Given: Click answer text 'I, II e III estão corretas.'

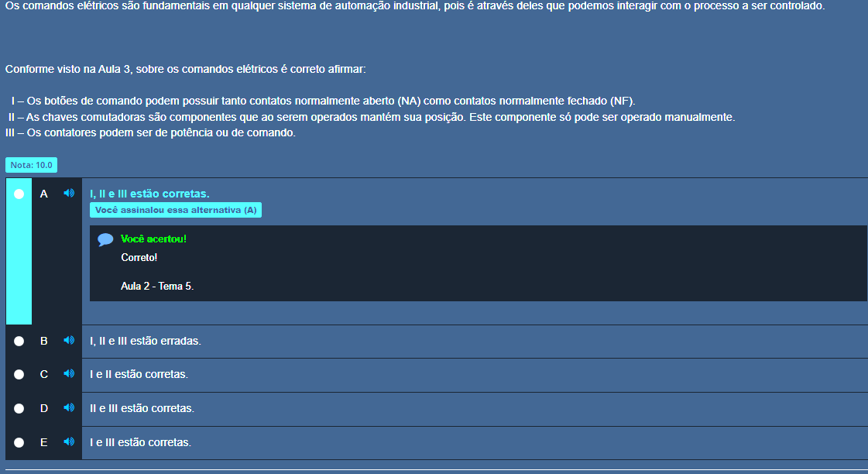Looking at the screenshot, I should (149, 194).
